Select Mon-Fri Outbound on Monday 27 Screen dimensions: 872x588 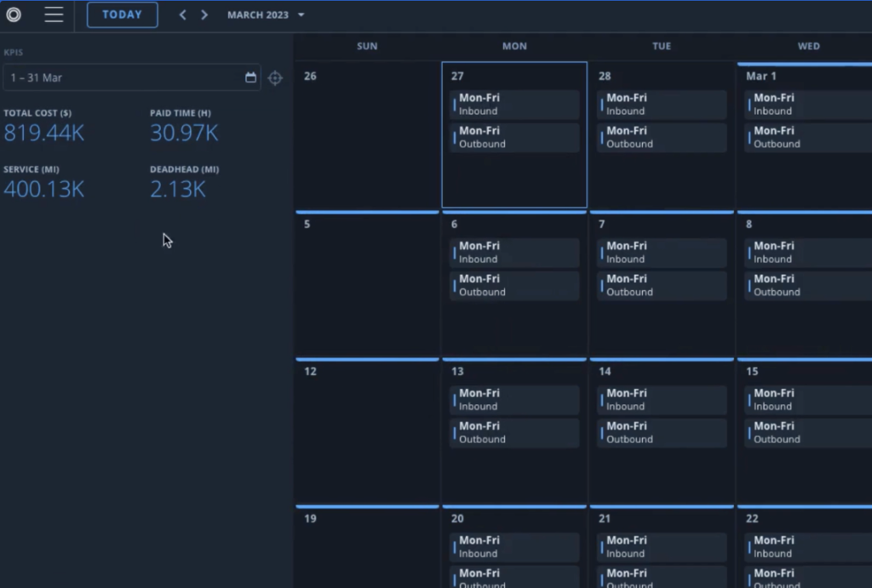pyautogui.click(x=514, y=138)
